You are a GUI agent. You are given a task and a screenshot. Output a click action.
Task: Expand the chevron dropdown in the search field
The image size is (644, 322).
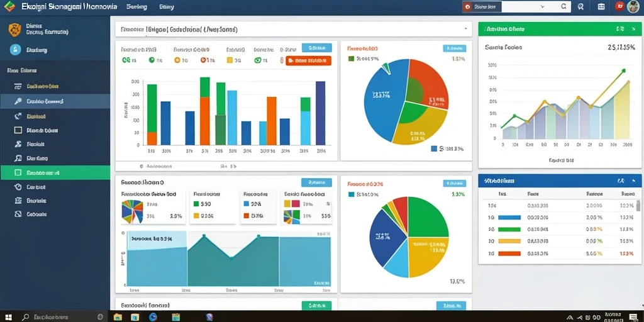coord(543,6)
